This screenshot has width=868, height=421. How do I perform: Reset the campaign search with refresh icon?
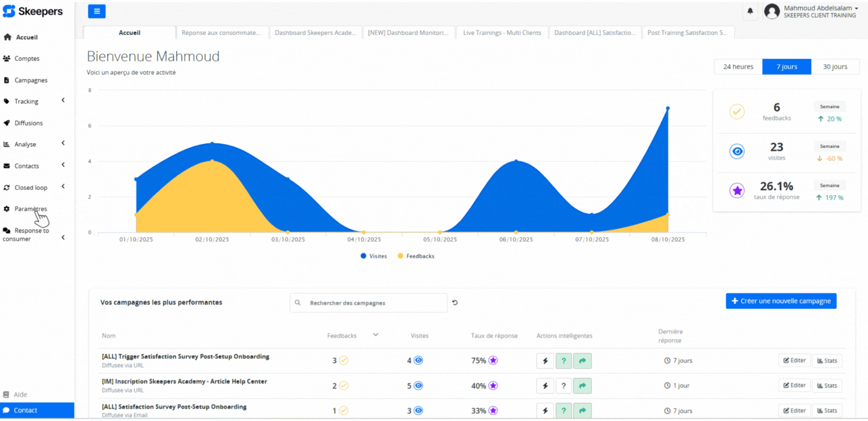[455, 303]
